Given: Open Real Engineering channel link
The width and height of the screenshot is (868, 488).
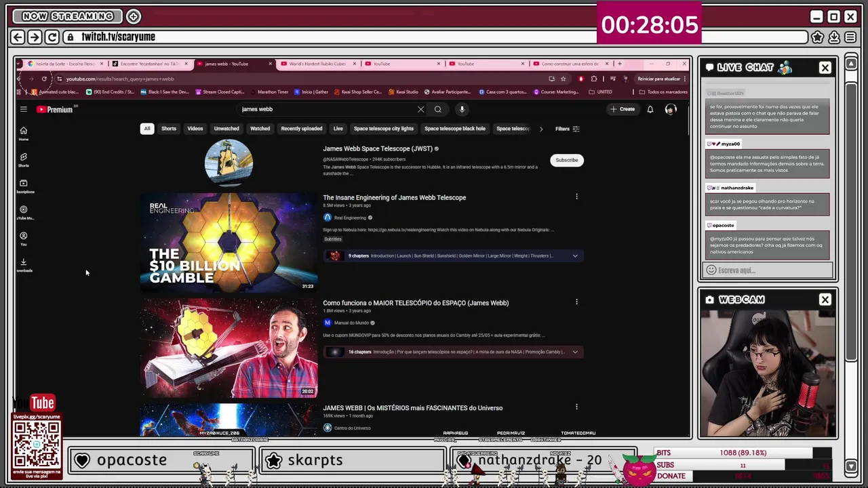Looking at the screenshot, I should tap(350, 218).
